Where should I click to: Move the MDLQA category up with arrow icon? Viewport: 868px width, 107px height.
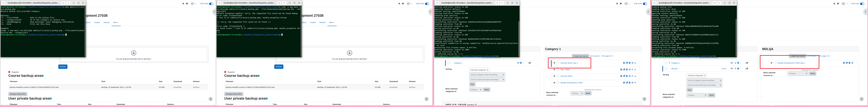(x=735, y=69)
